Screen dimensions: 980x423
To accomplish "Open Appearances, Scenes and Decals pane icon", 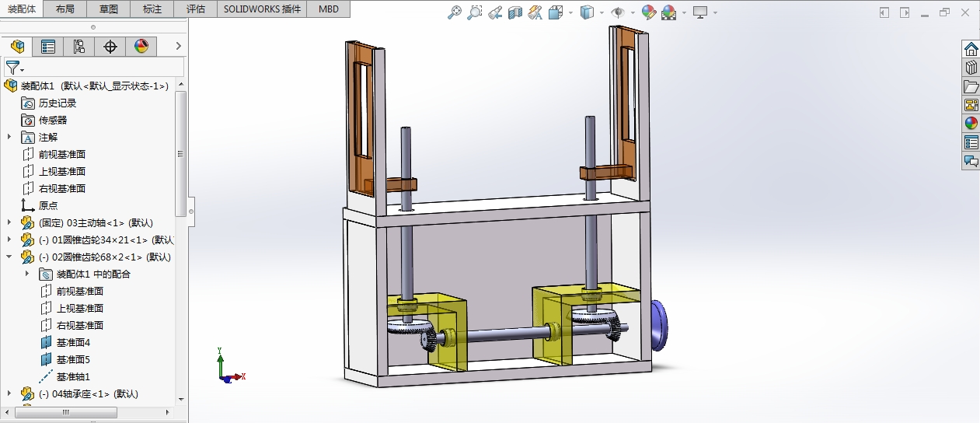I will click(971, 123).
